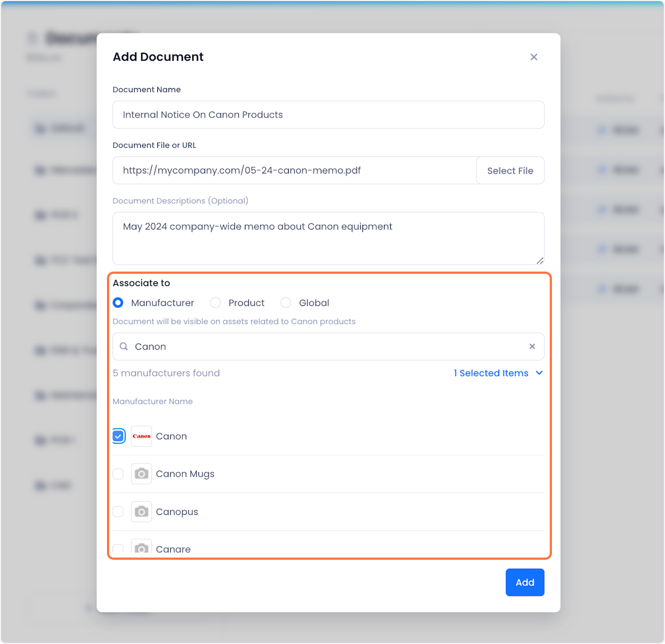
Task: Click the Selected Items chevron arrow
Action: click(x=539, y=373)
